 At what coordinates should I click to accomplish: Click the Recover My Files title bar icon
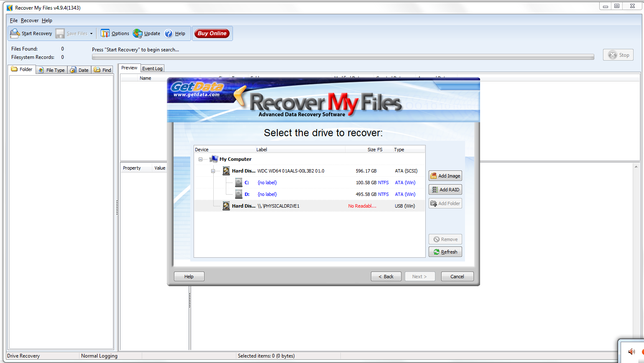[10, 8]
